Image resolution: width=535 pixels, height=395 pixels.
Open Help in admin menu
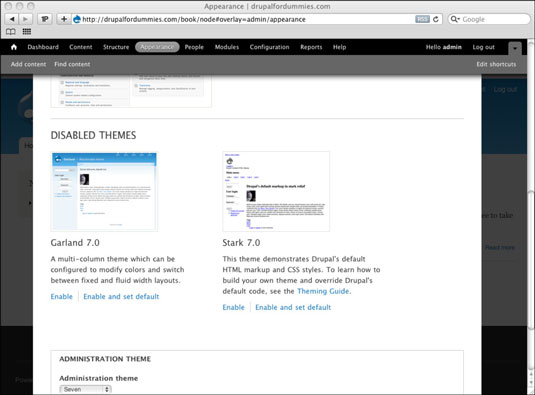coord(339,47)
